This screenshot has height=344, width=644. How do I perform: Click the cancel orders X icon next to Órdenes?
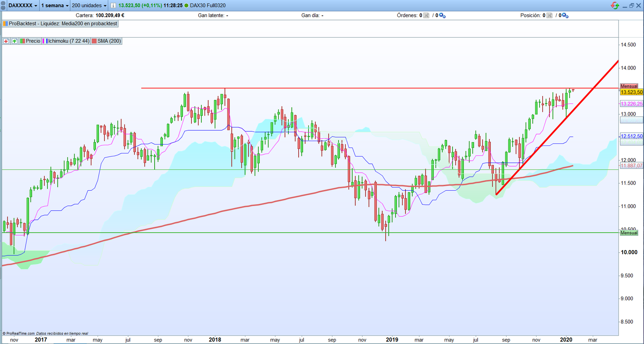point(426,15)
